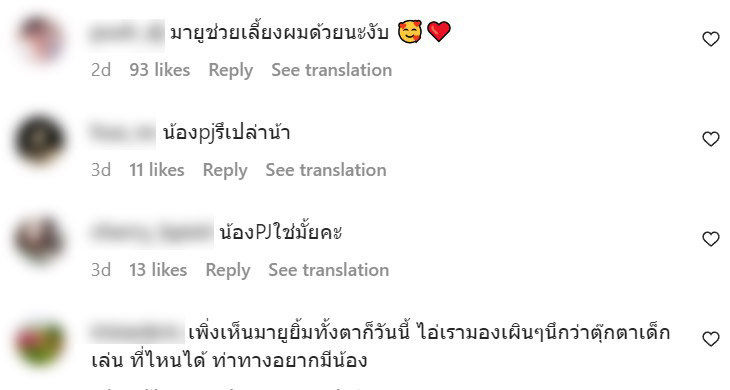Like the comment with 93 likes
Screen dimensions: 730x390
pyautogui.click(x=710, y=39)
